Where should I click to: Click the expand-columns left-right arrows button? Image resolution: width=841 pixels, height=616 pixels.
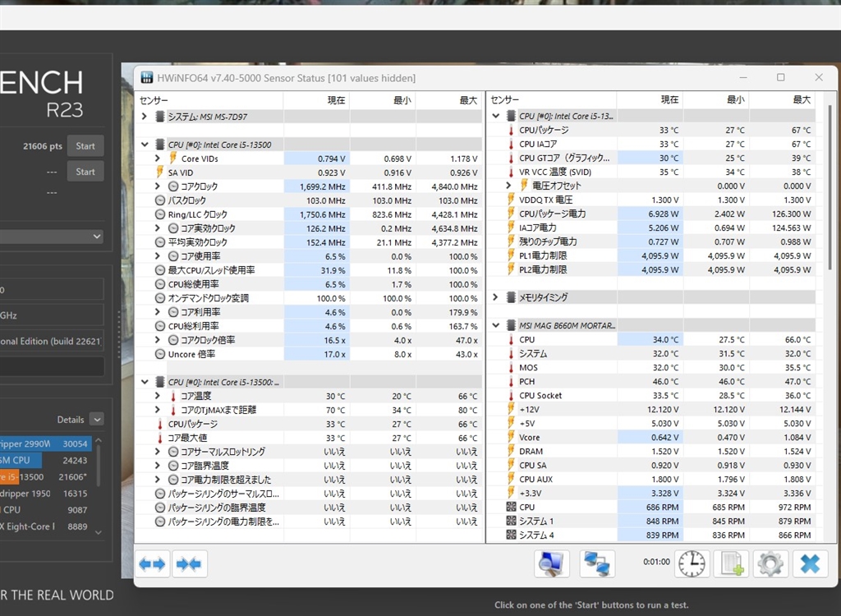[152, 564]
